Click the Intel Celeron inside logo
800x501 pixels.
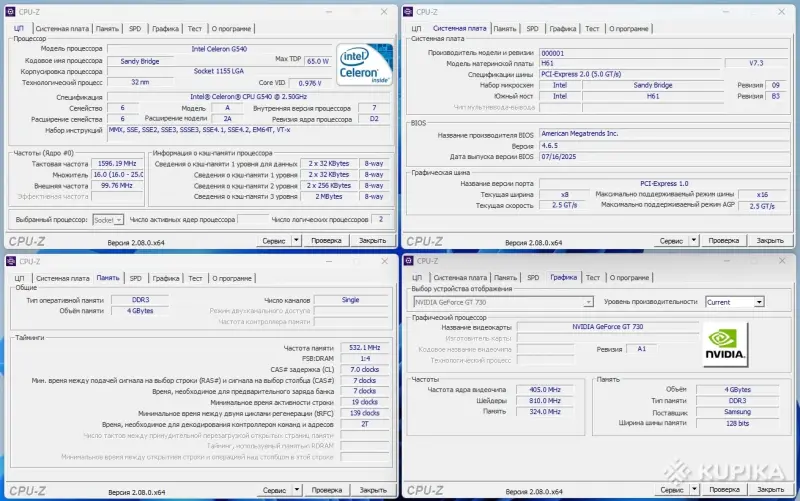pyautogui.click(x=364, y=64)
